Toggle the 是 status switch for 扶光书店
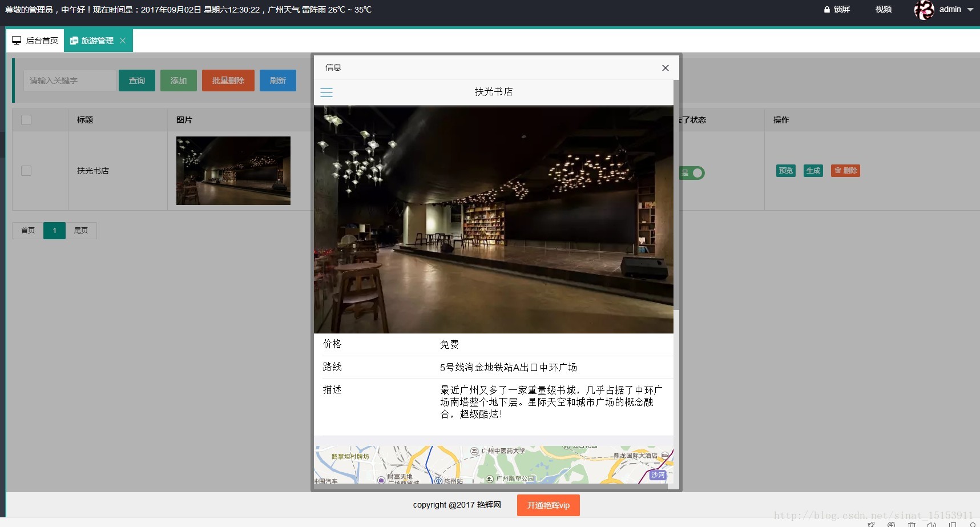The width and height of the screenshot is (980, 527). 692,173
